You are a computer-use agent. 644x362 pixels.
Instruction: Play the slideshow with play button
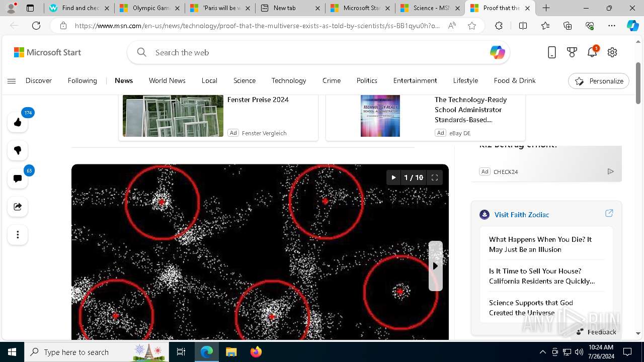[x=393, y=177]
